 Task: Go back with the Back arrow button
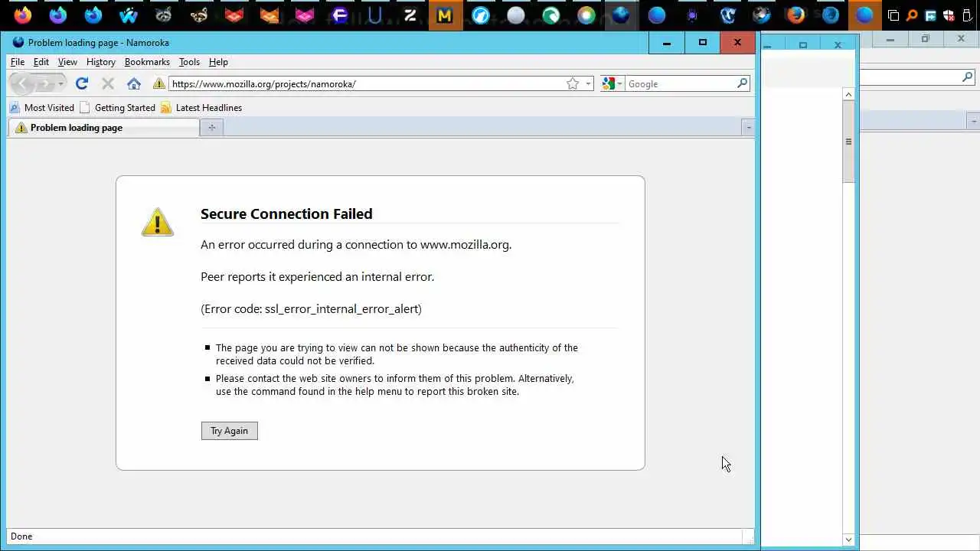pyautogui.click(x=23, y=83)
